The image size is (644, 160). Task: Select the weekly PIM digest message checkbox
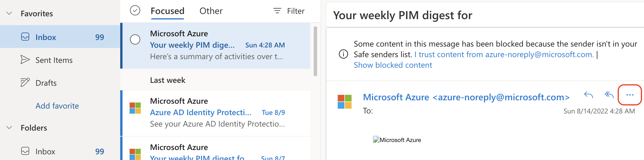point(135,39)
